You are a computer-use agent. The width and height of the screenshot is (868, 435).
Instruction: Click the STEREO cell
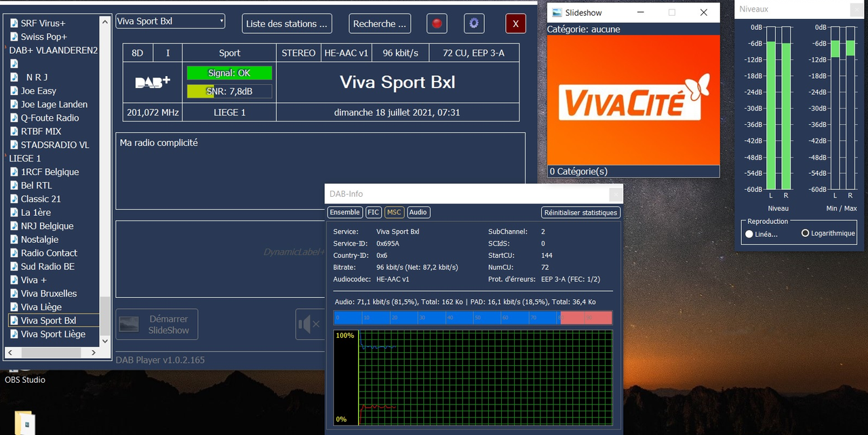click(299, 53)
